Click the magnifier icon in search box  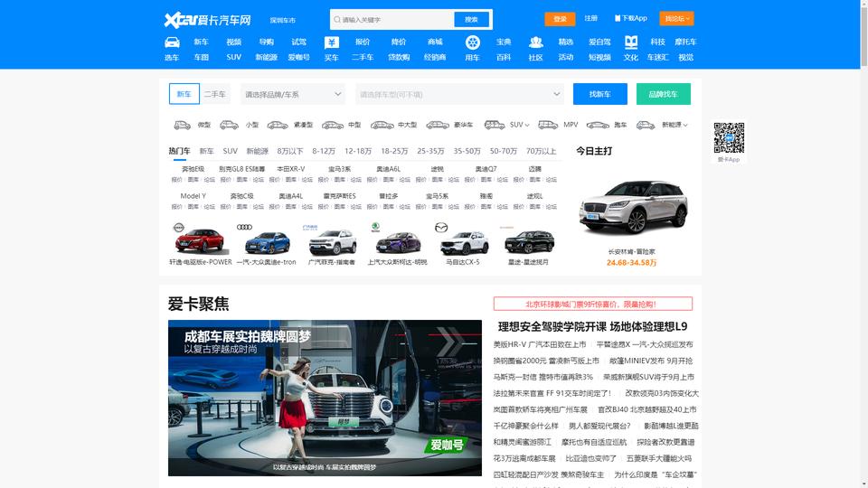(x=337, y=19)
